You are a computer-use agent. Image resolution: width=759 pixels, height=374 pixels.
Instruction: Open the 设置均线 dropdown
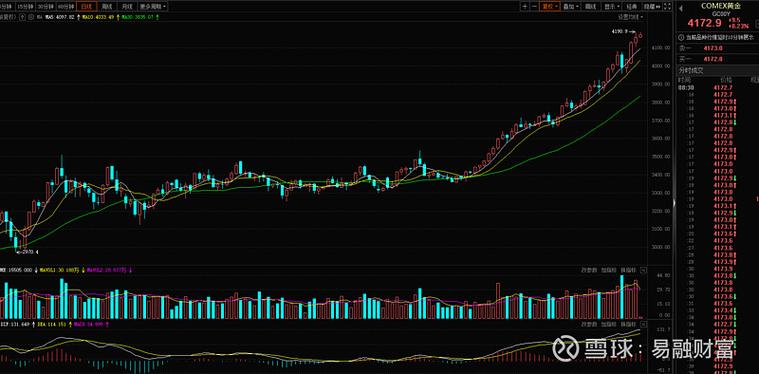[x=631, y=16]
